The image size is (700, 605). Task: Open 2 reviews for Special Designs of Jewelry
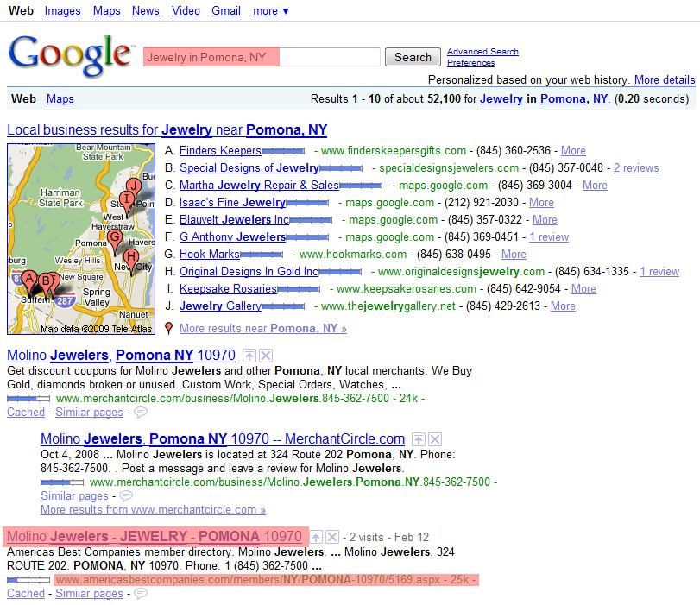636,168
